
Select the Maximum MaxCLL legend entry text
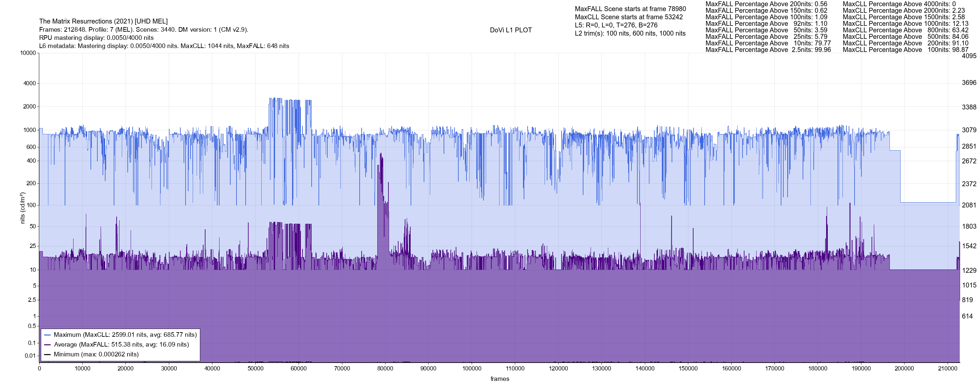coord(125,335)
